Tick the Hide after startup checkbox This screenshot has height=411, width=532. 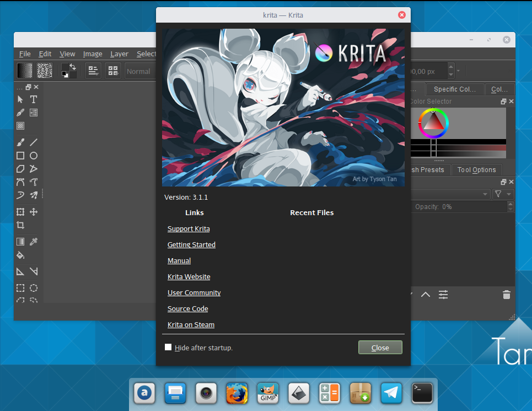pyautogui.click(x=168, y=347)
